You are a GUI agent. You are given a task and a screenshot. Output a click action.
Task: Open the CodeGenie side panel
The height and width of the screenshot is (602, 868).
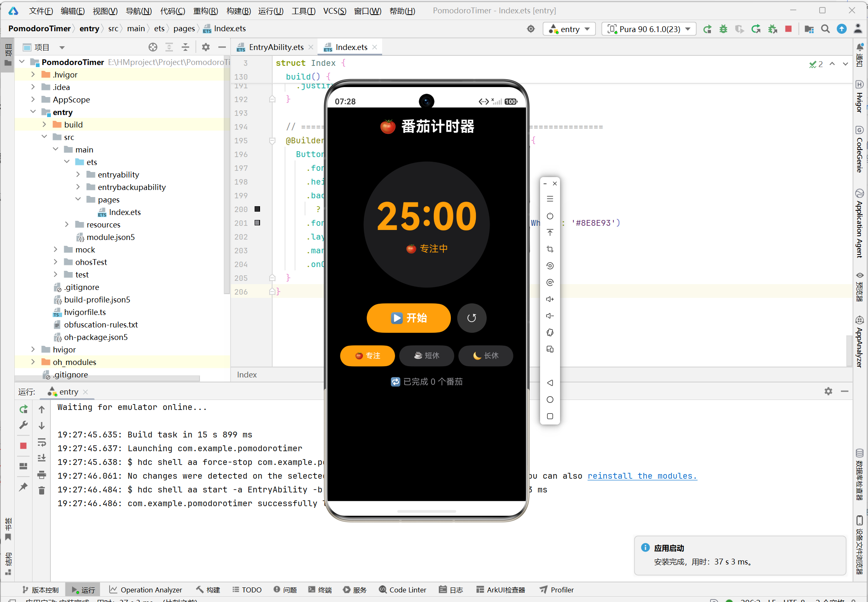pos(860,149)
